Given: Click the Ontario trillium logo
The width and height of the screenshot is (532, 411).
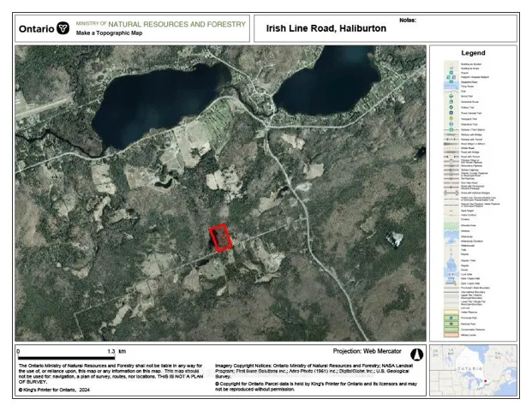Looking at the screenshot, I should point(63,28).
